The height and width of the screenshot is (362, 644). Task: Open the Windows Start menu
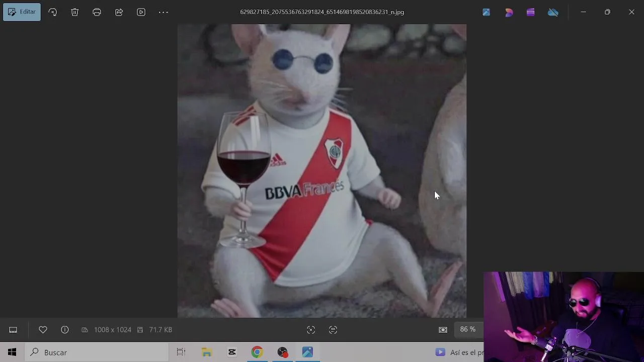[x=12, y=352]
